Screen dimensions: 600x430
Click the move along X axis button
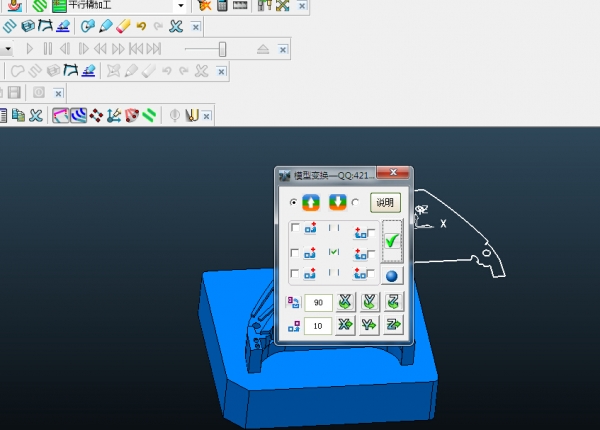click(x=345, y=325)
